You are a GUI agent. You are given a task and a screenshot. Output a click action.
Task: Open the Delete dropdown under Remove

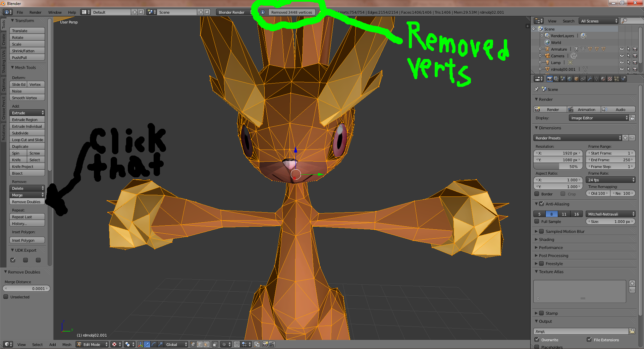[27, 188]
